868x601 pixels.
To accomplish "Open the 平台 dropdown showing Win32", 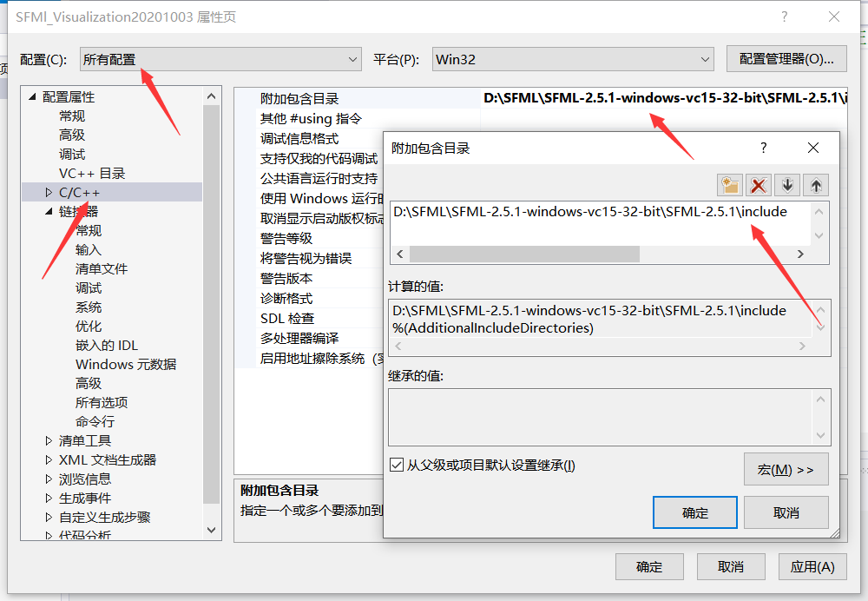I will click(573, 59).
